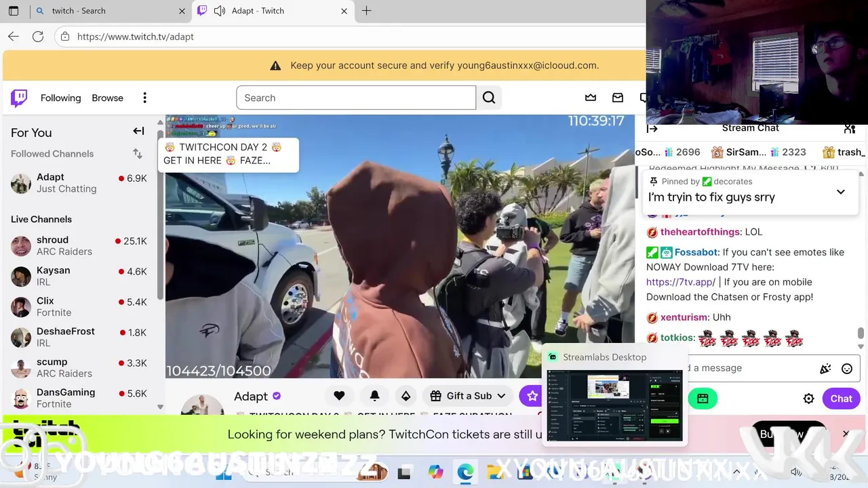Open the tab actions menu icon
Image resolution: width=868 pixels, height=488 pixels.
coord(14,11)
